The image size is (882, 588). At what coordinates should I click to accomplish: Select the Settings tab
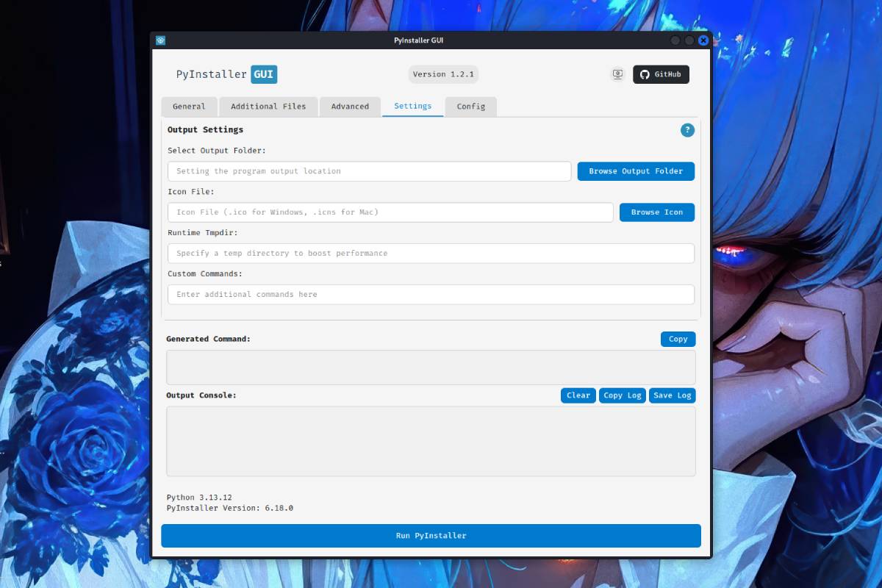[x=413, y=107]
